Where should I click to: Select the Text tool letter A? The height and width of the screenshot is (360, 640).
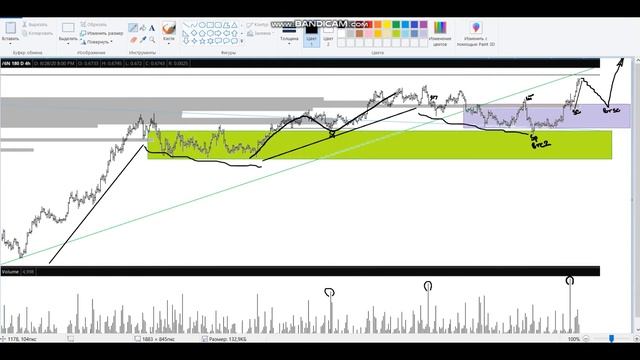pos(152,28)
